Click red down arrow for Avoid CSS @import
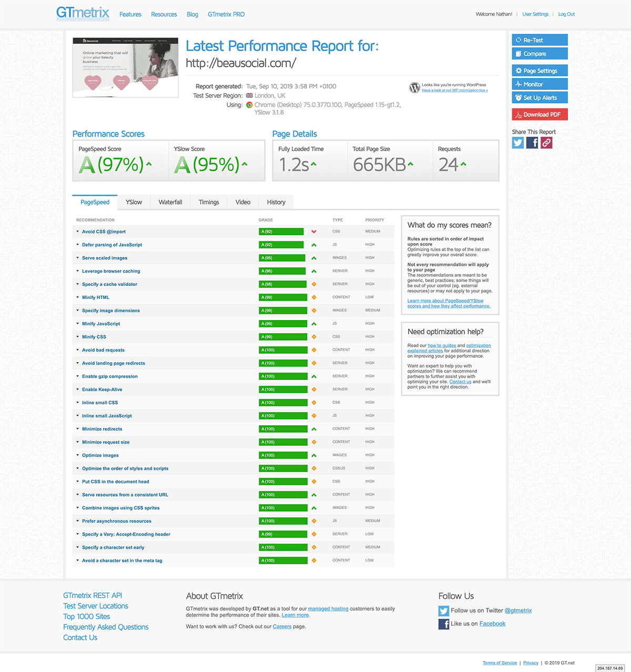631x672 pixels. pos(314,232)
